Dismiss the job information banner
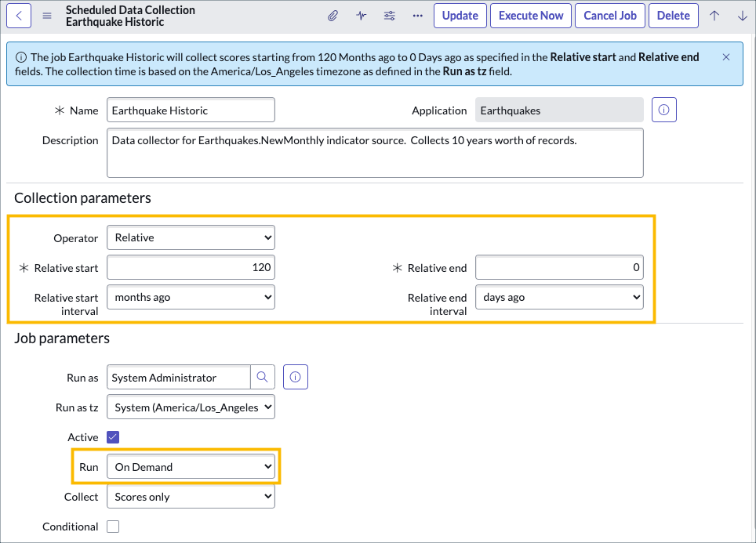The image size is (756, 543). pyautogui.click(x=725, y=56)
